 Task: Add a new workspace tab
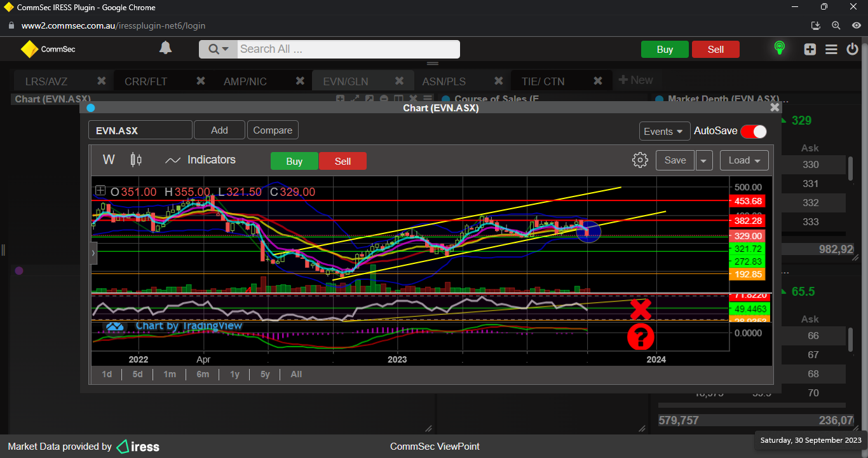click(x=635, y=80)
